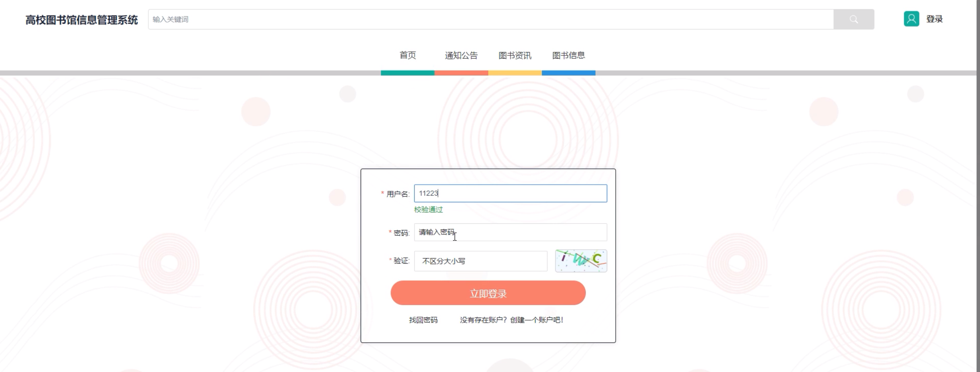Screen dimensions: 980x372
Task: Refresh the captcha verification image
Action: pos(581,261)
